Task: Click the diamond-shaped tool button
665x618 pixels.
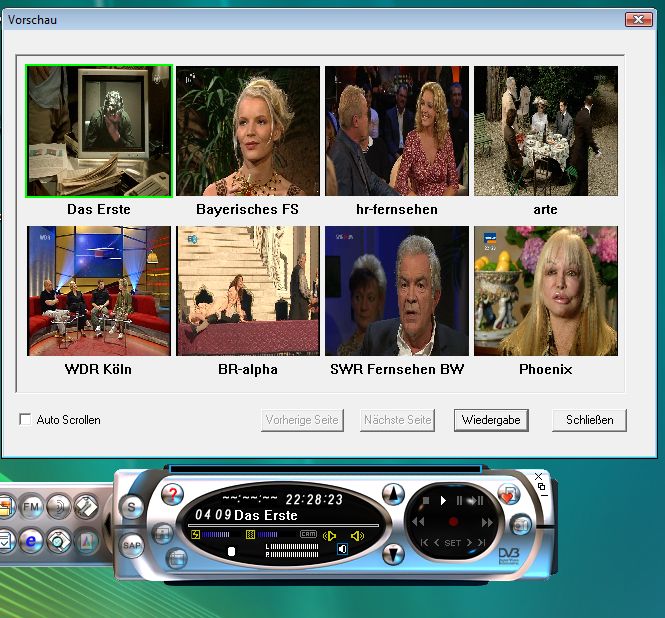Action: (x=86, y=506)
